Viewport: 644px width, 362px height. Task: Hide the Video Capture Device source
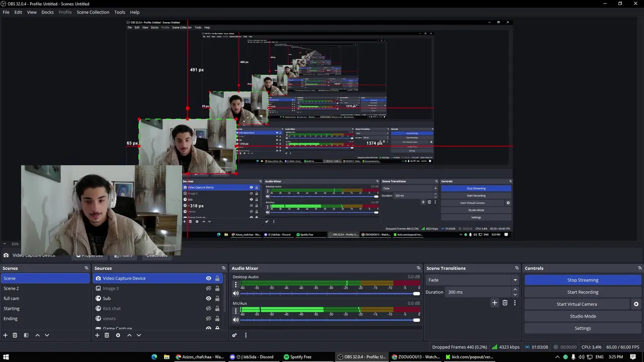[208, 279]
